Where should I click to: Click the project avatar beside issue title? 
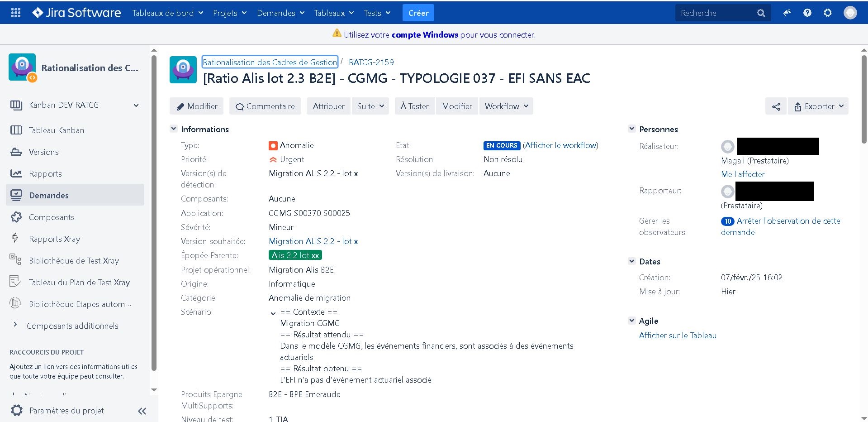coord(183,70)
